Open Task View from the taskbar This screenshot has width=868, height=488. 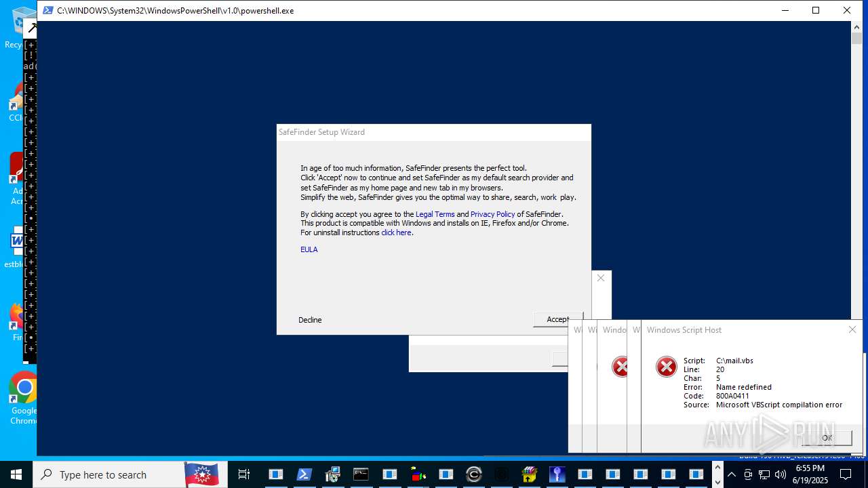coord(244,474)
